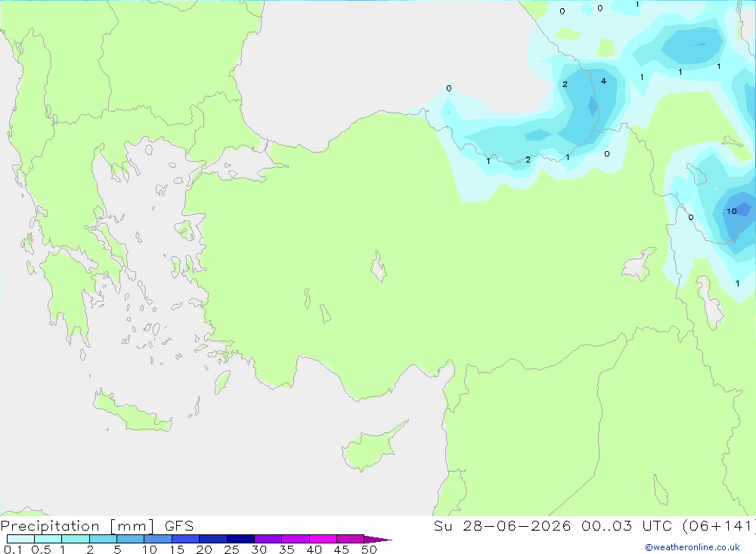Click the legend label '15'
The height and width of the screenshot is (554, 756).
click(x=176, y=549)
